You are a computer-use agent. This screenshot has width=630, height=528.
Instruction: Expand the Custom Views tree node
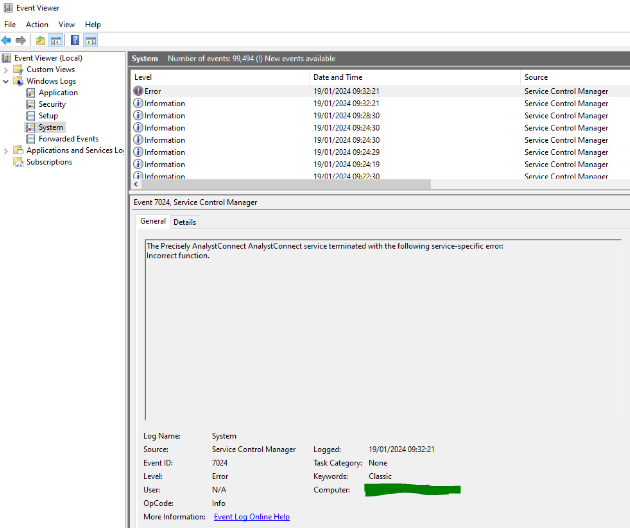tap(6, 70)
